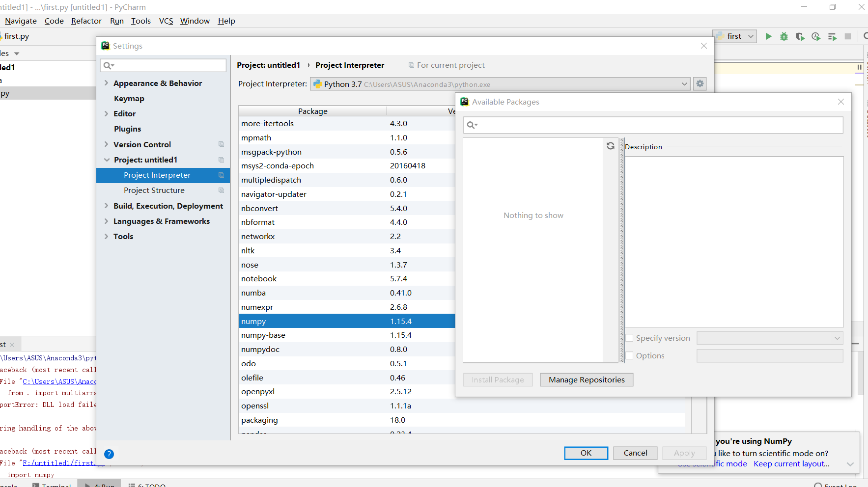Click the project-level icon next to Project: untitled1
Viewport: 868px width, 487px height.
click(221, 160)
